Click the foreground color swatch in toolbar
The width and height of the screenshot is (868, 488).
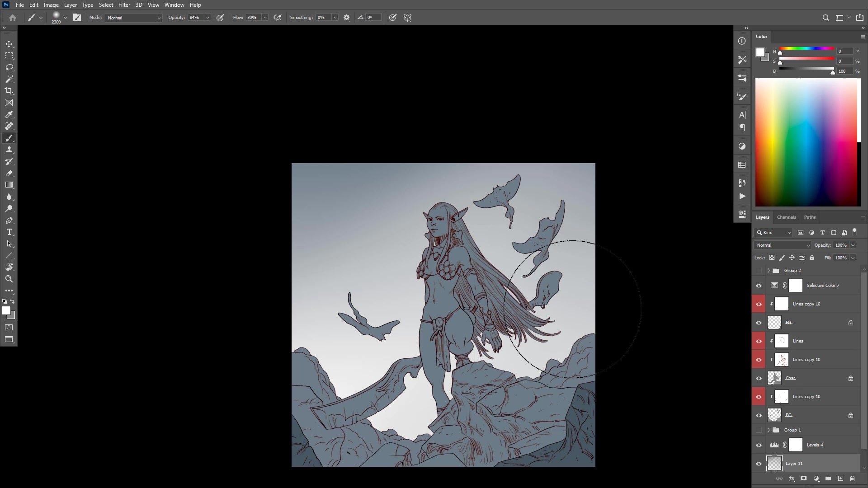pos(6,310)
